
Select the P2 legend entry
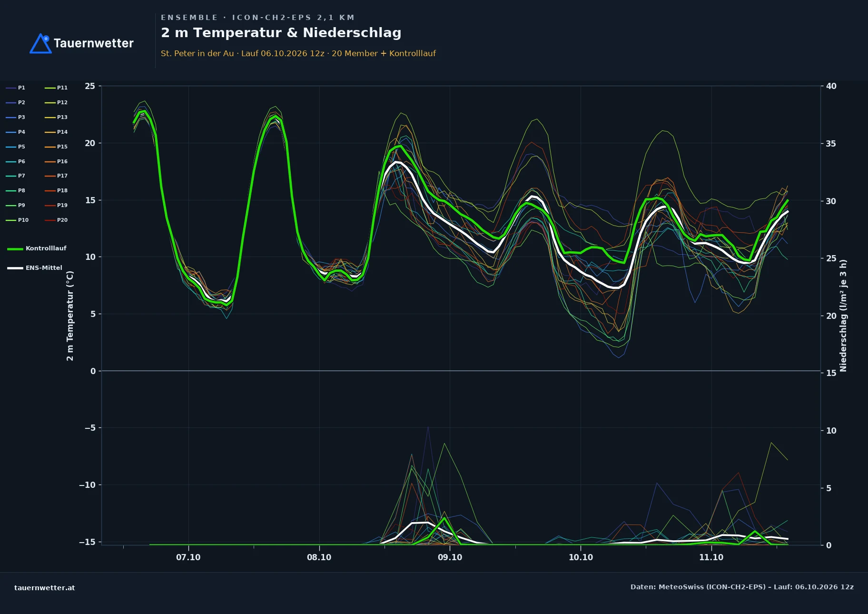coord(16,103)
